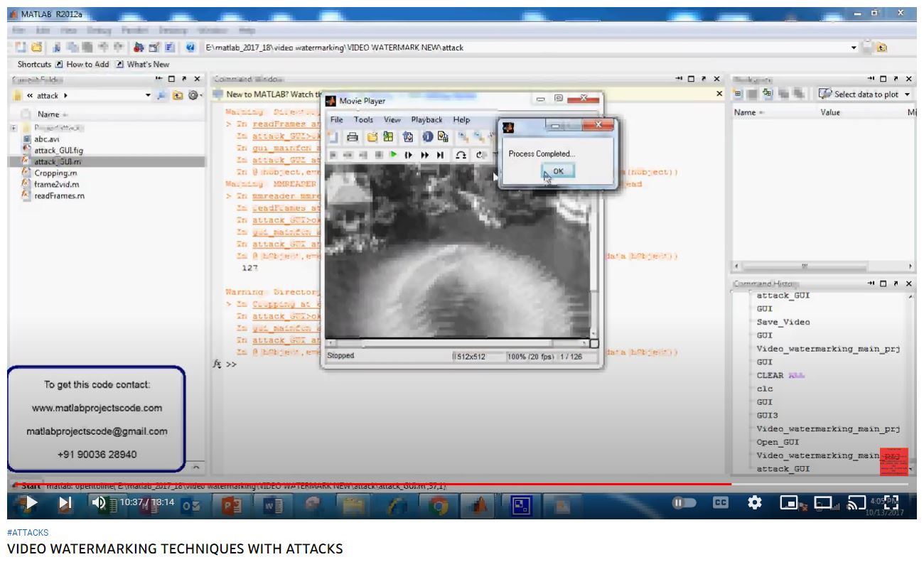Select frame2vid.m file

tap(55, 184)
